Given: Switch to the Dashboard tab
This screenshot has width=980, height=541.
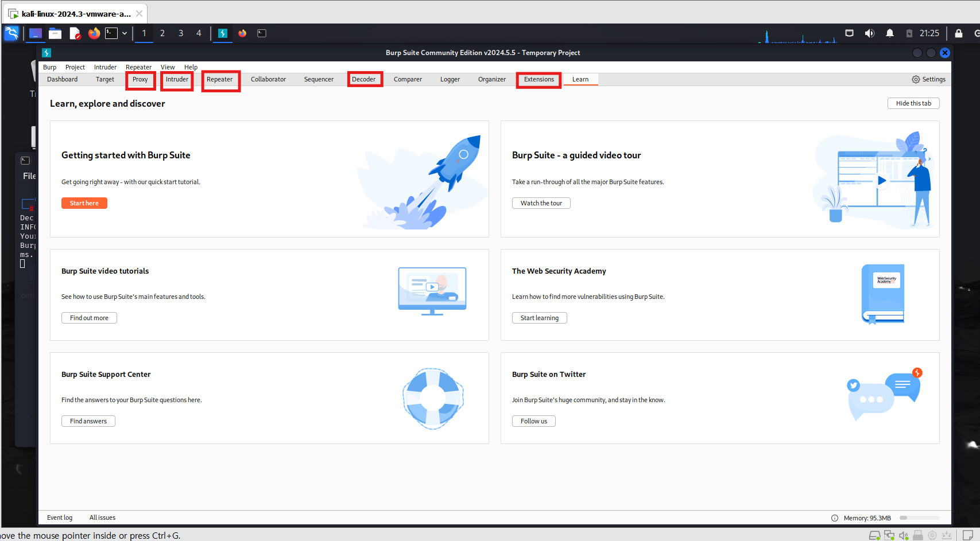Looking at the screenshot, I should [x=62, y=79].
